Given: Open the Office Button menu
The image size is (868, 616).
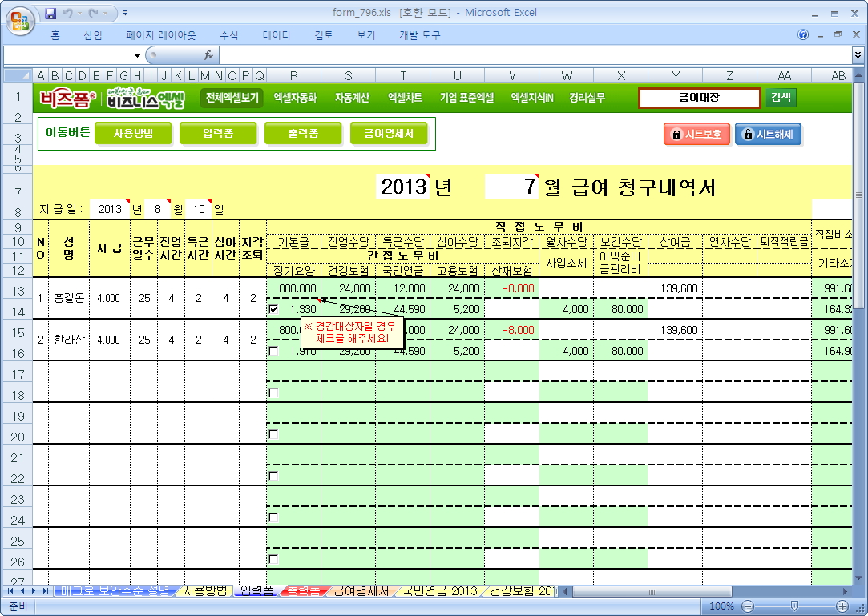Looking at the screenshot, I should [x=21, y=22].
